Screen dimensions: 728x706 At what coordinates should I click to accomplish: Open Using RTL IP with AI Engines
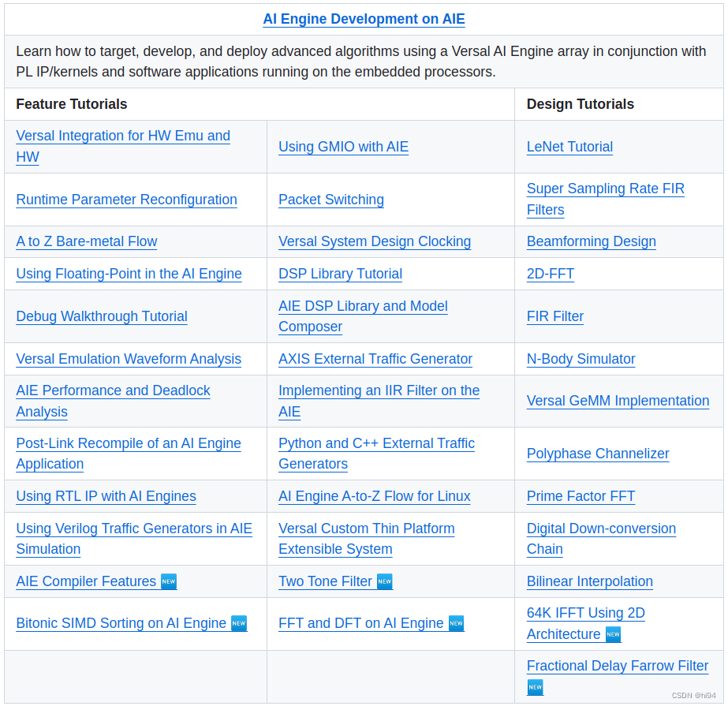click(106, 496)
